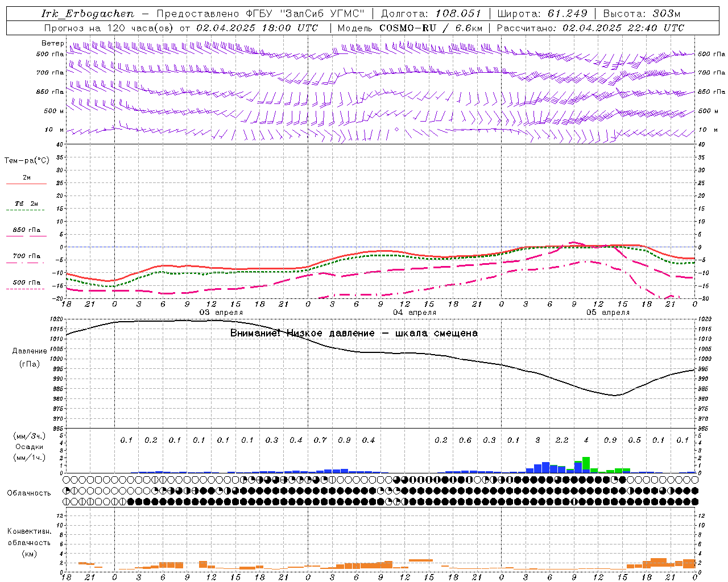Viewport: 728px width, 582px height.
Task: Click the '2.2' three-hour precipitation value
Action: coord(562,440)
